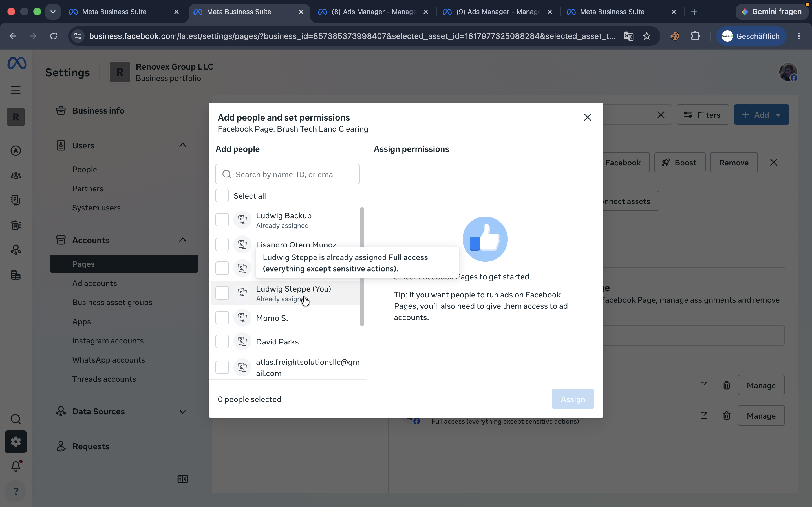Click the bookmark star in address bar
Image resolution: width=812 pixels, height=507 pixels.
646,36
